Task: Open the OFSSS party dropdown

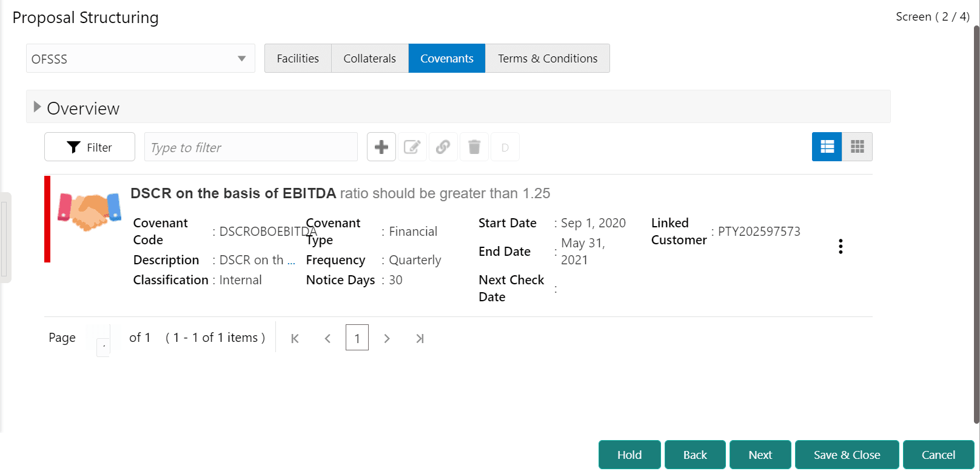Action: (x=141, y=58)
